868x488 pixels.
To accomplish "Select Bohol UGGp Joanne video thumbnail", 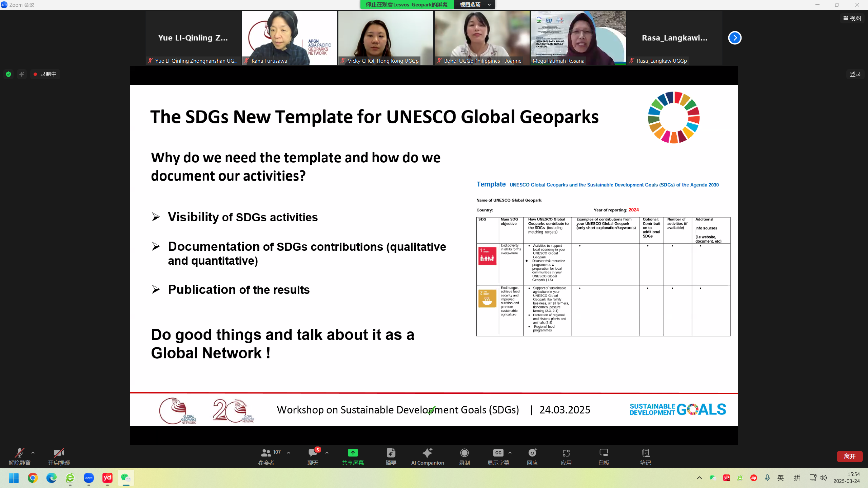I will (x=482, y=38).
